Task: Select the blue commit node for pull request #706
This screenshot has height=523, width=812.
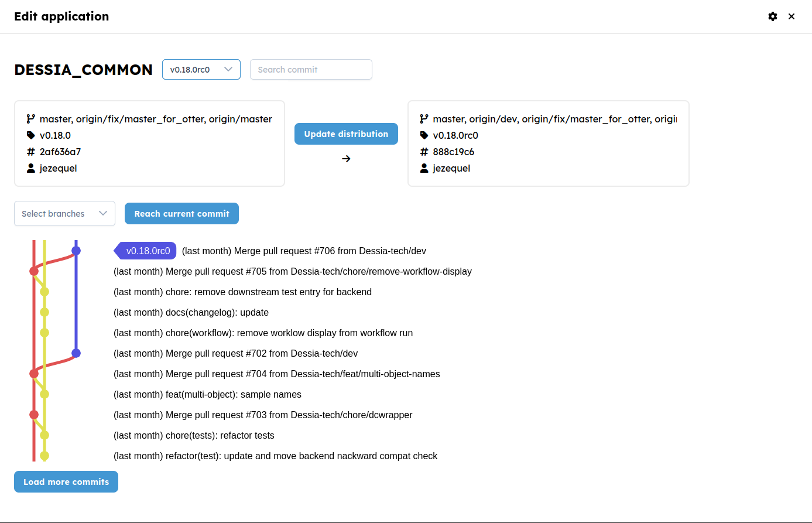Action: pyautogui.click(x=76, y=251)
